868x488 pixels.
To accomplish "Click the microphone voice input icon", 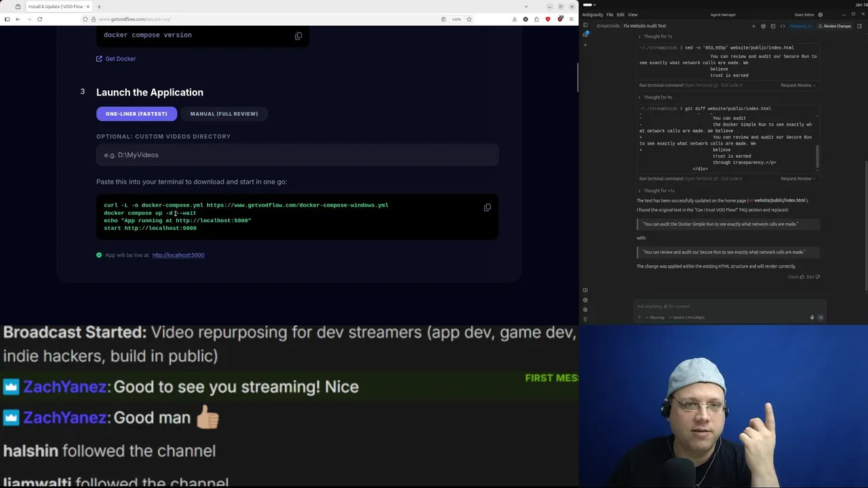I will [x=812, y=317].
